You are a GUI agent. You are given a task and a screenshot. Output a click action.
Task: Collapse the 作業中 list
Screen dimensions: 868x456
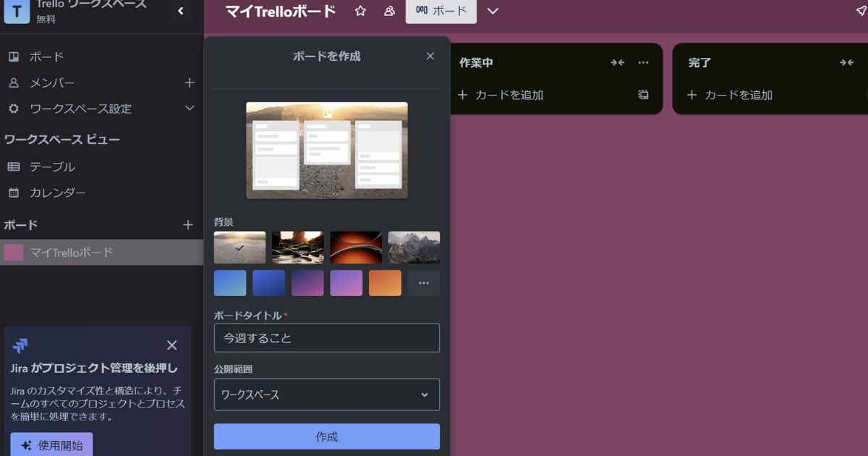(617, 62)
